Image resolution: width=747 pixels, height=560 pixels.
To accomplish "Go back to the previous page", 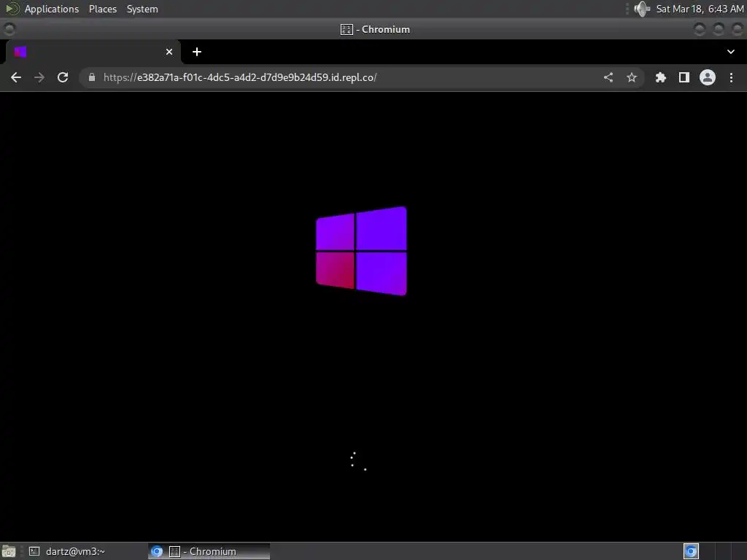I will [x=16, y=77].
